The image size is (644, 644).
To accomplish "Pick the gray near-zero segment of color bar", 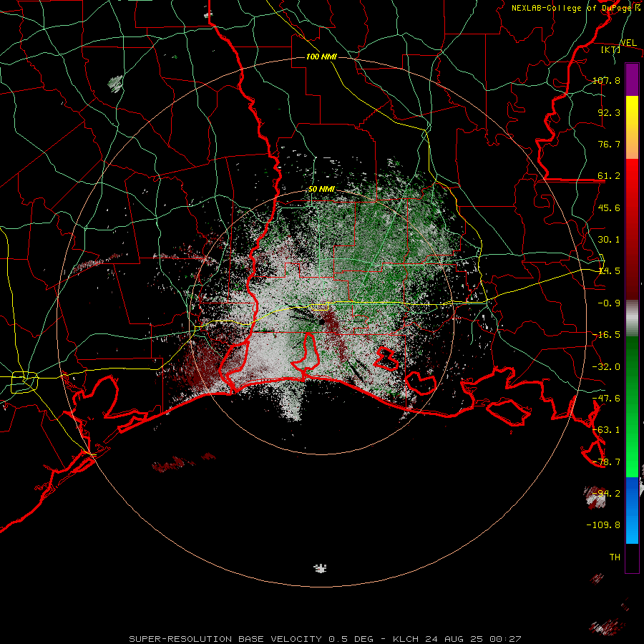I will point(632,318).
